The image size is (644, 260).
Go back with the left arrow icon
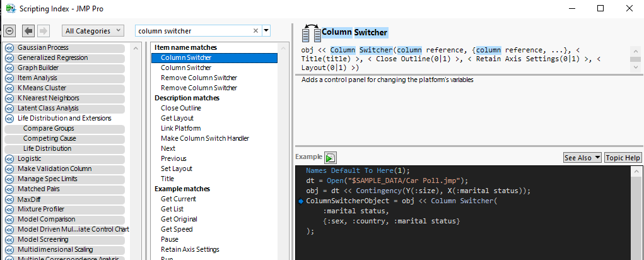[x=28, y=31]
